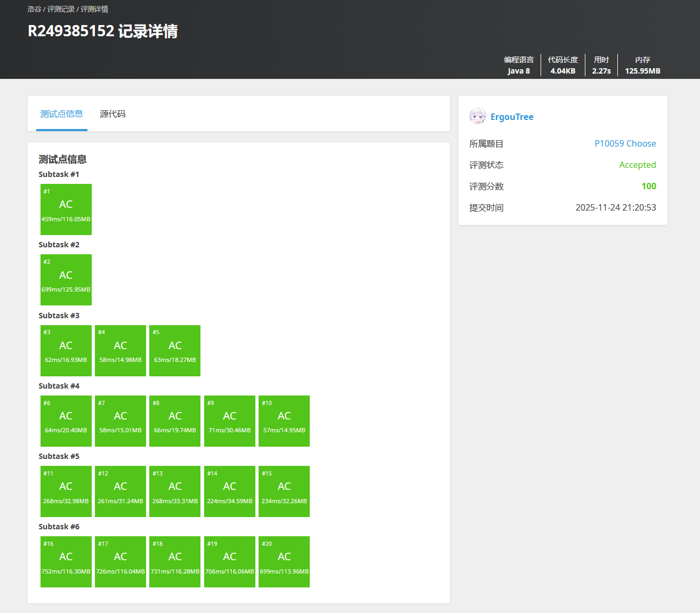
Task: Expand Subtask #3 header
Action: point(59,316)
